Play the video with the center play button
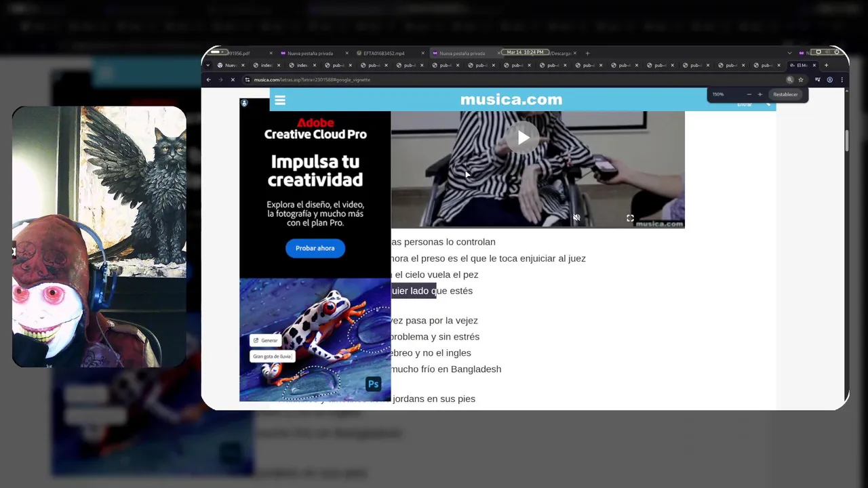This screenshot has height=488, width=868. point(523,138)
